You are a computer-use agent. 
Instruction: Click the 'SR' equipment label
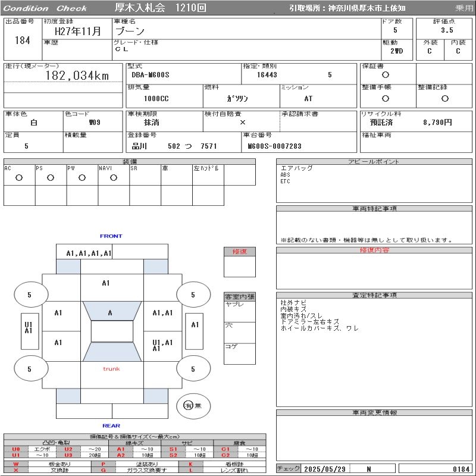134,168
